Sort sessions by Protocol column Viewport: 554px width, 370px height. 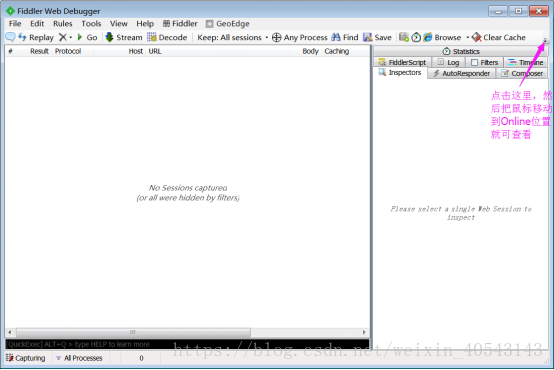(72, 51)
